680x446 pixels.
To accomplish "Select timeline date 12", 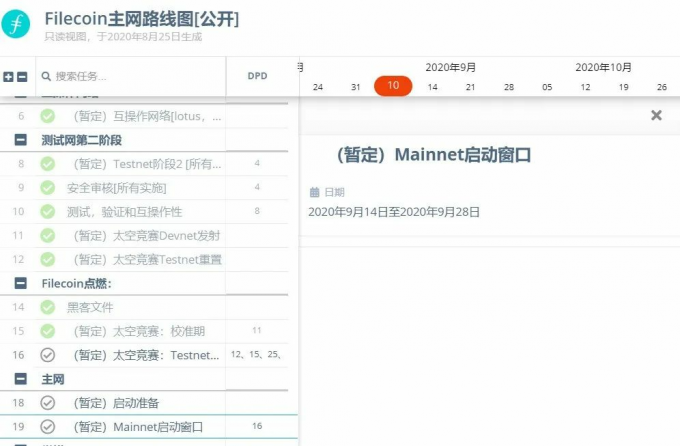I will coord(585,87).
